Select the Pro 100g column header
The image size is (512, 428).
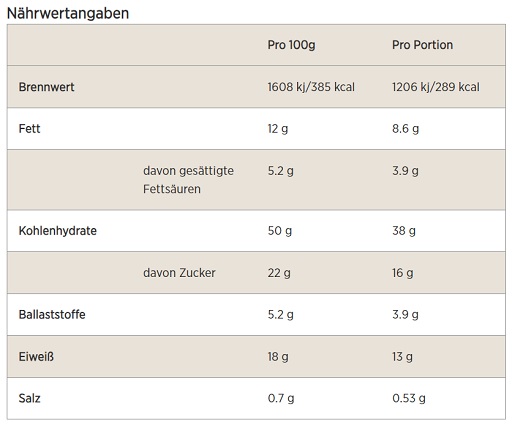tap(291, 45)
